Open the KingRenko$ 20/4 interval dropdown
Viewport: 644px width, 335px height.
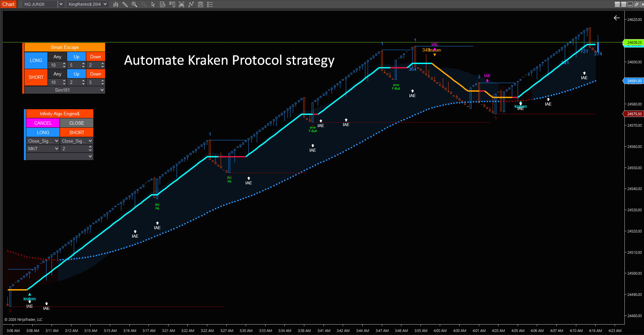pyautogui.click(x=105, y=4)
